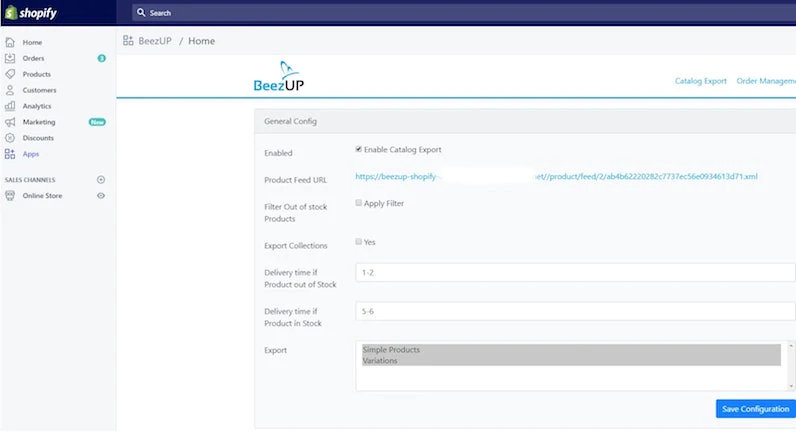Open Customers in sidebar menu
Screen dimensions: 796x448
[x=39, y=90]
